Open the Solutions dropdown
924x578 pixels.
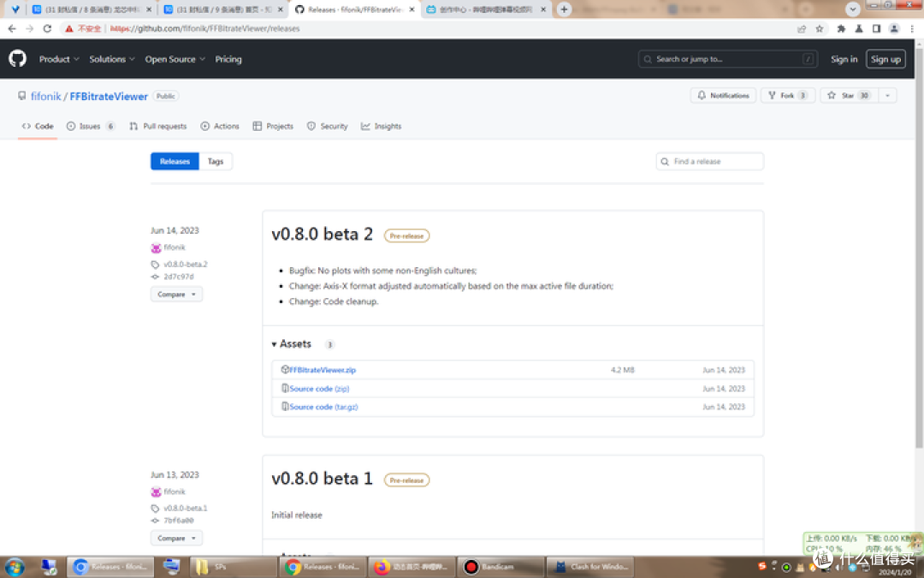(112, 59)
